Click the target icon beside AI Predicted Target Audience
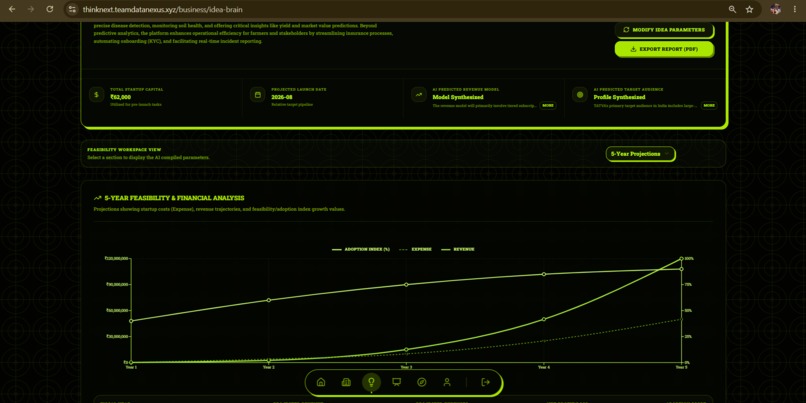Viewport: 806px width, 403px height. (x=580, y=95)
